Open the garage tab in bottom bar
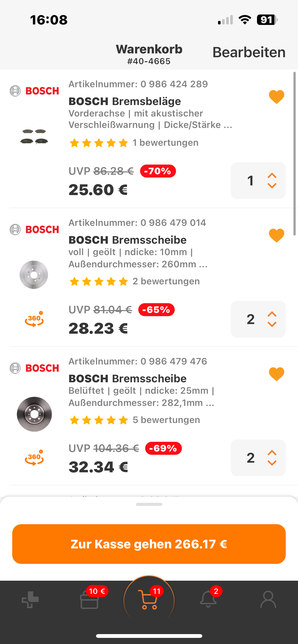This screenshot has height=644, width=298. [x=30, y=600]
